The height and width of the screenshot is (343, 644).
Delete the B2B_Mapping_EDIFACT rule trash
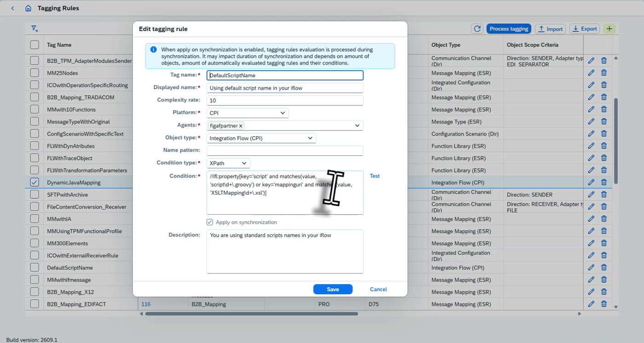[604, 304]
